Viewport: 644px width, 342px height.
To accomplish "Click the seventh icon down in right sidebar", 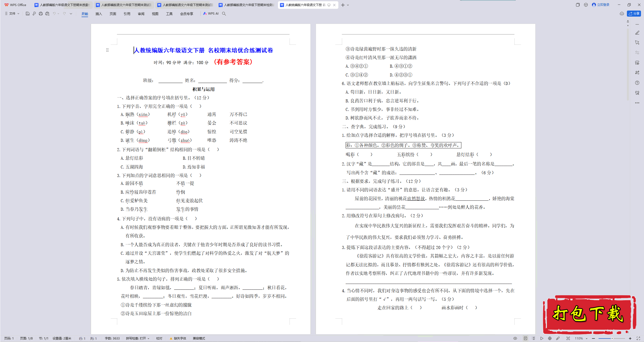I will coord(637,93).
